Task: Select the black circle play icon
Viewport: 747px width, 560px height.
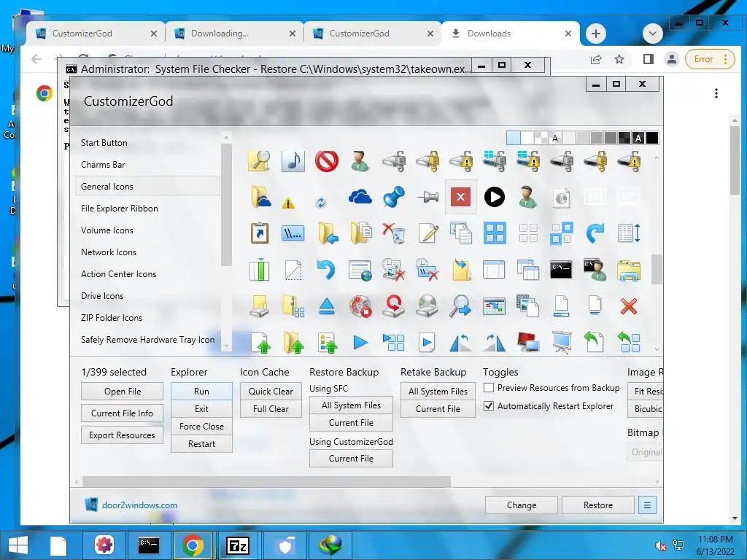Action: click(494, 197)
